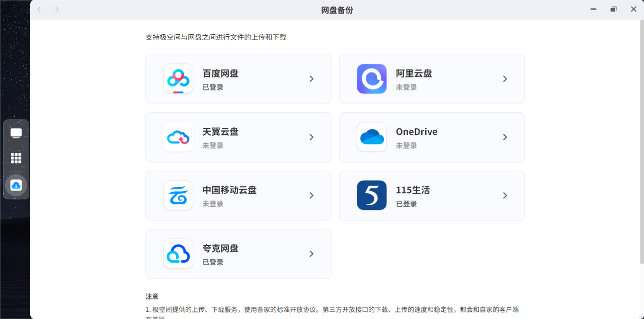Click 已登录 status under 夸克网盘

click(213, 262)
